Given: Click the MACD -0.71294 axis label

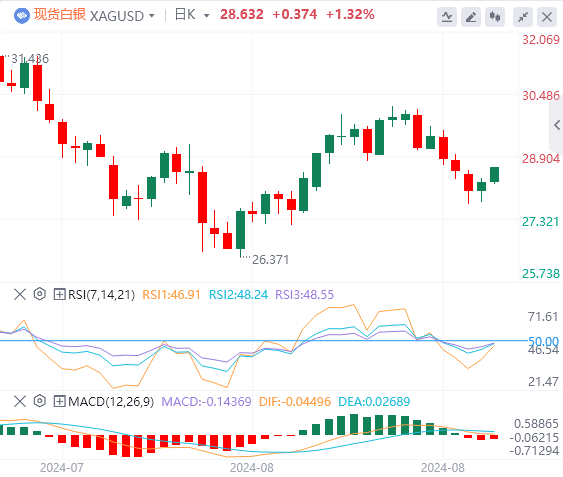Looking at the screenshot, I should coord(534,450).
